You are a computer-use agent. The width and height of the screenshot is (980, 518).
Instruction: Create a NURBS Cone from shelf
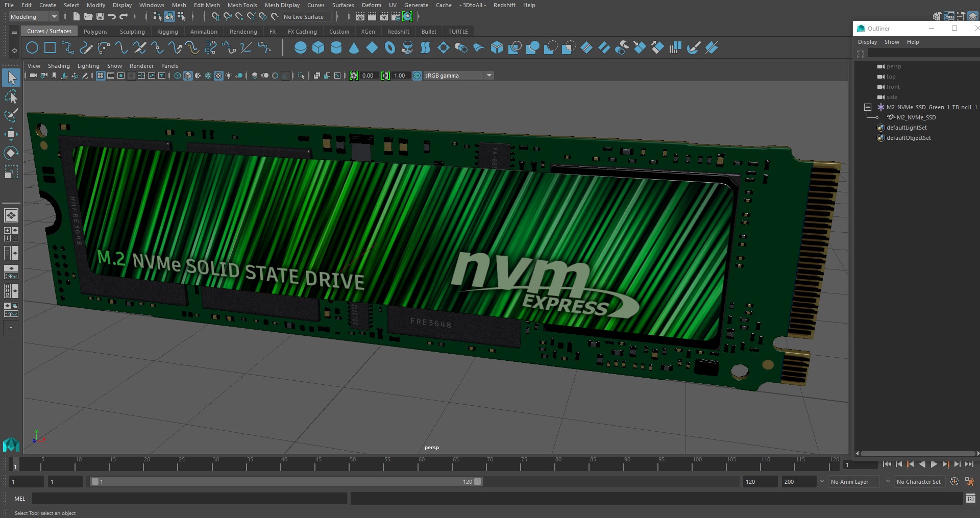coord(354,48)
